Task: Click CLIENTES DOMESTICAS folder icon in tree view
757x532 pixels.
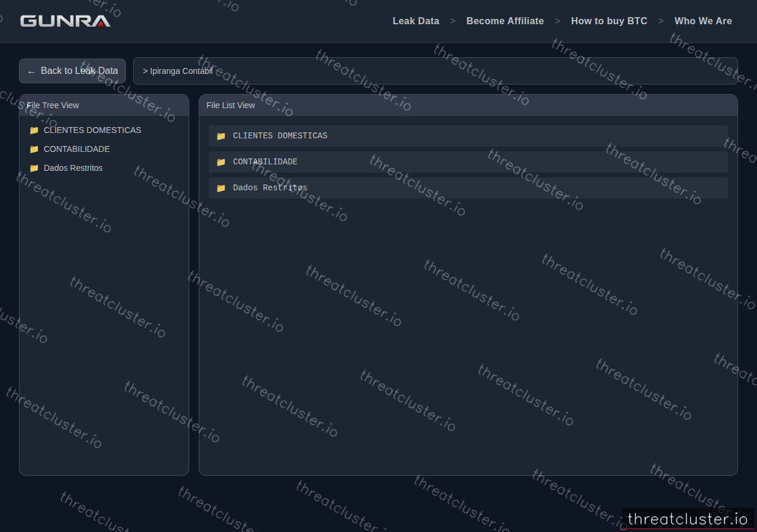Action: (34, 130)
